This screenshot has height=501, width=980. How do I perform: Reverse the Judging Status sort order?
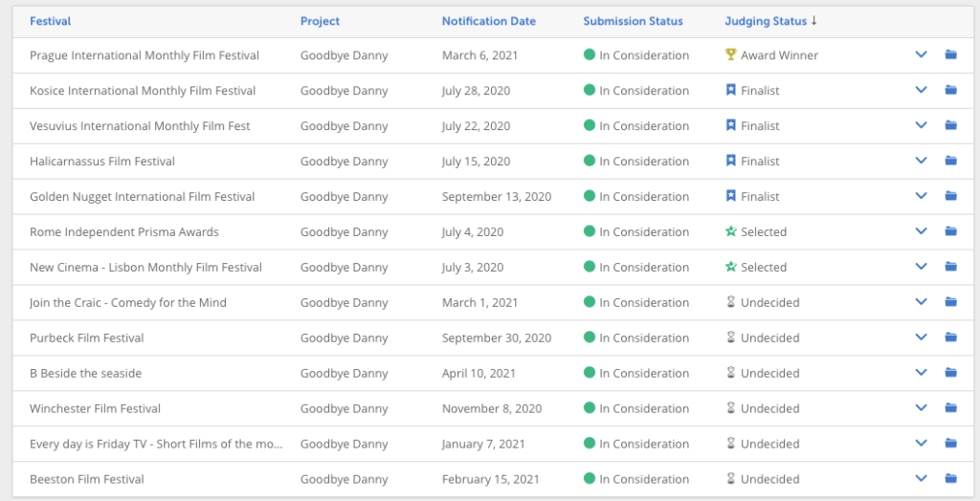point(771,21)
